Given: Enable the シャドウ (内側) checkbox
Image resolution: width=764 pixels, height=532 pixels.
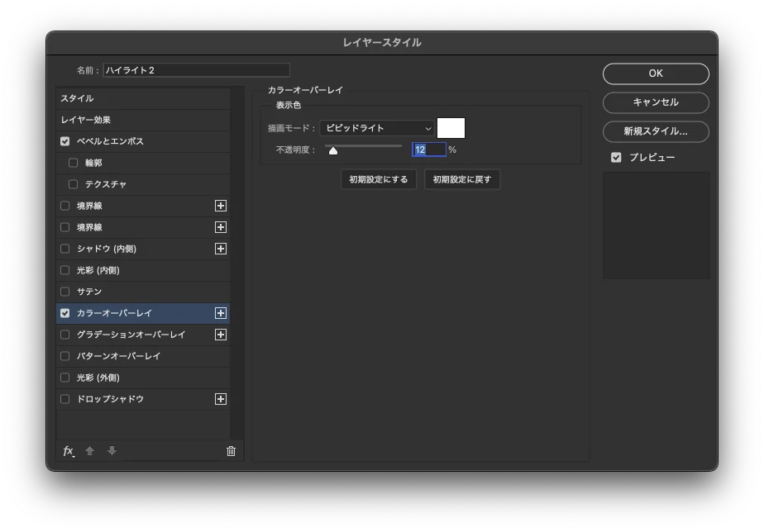Looking at the screenshot, I should coord(64,249).
